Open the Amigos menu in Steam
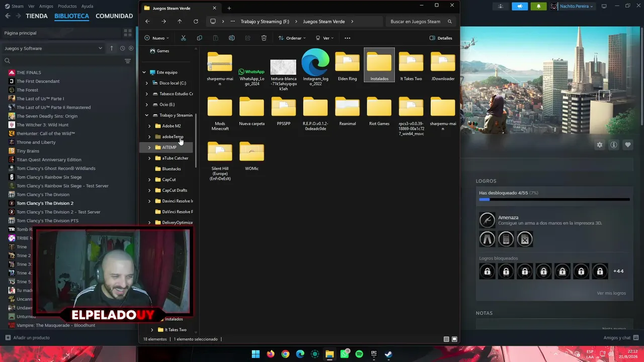This screenshot has width=644, height=362. tap(46, 6)
